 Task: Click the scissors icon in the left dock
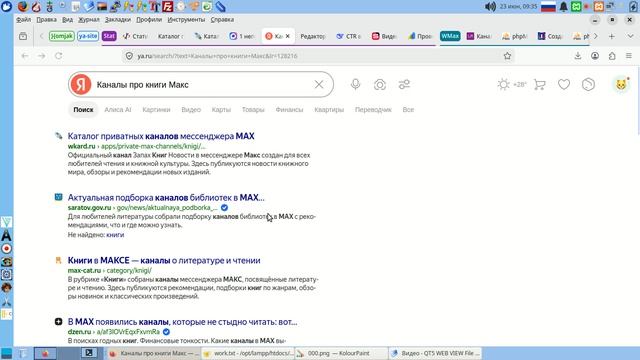pos(7,302)
